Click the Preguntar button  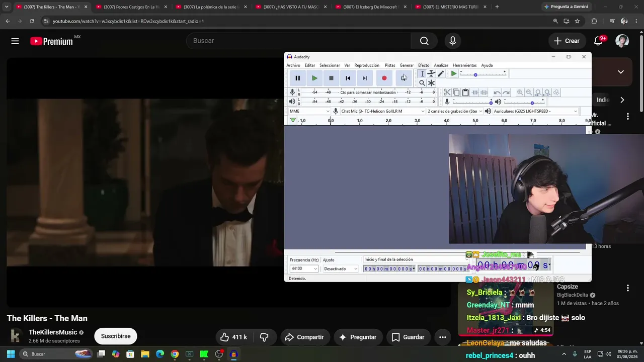click(358, 337)
